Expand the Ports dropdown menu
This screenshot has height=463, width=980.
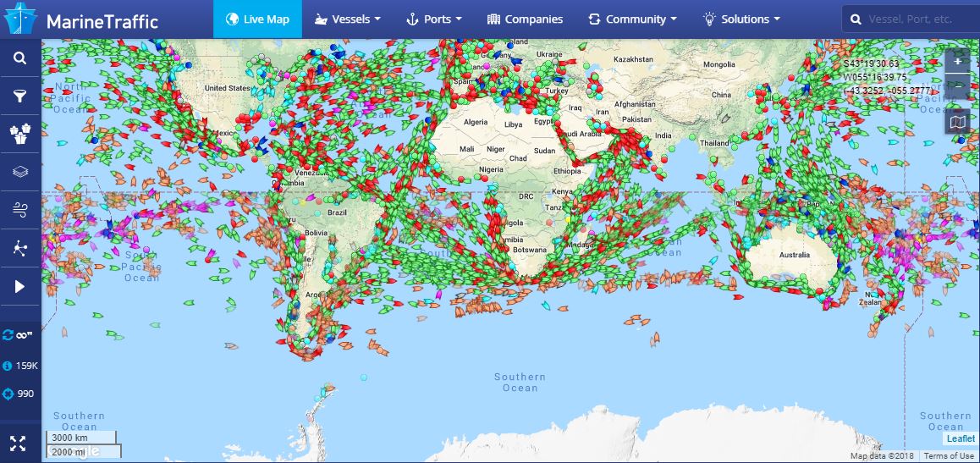(x=434, y=19)
